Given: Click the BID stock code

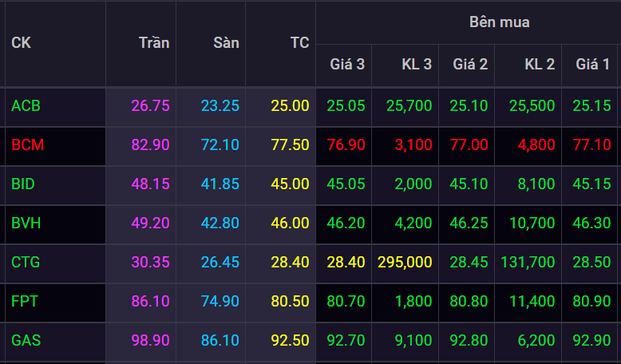Looking at the screenshot, I should click(x=23, y=184).
